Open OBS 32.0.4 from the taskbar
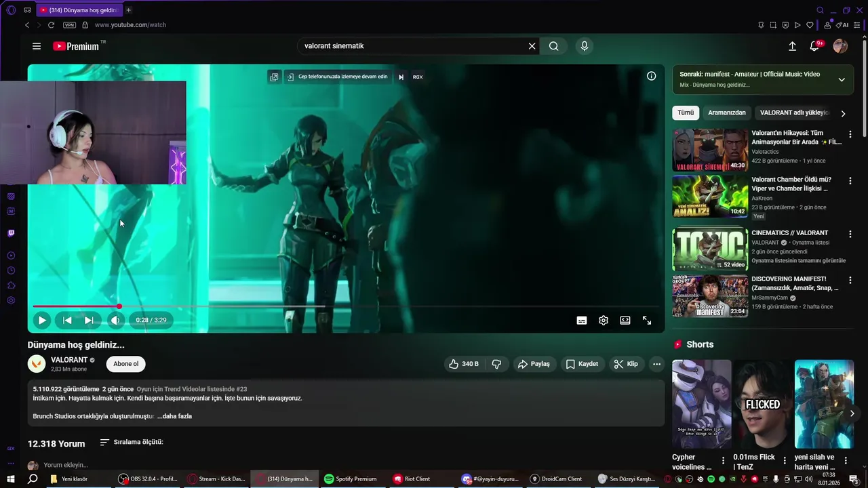Image resolution: width=868 pixels, height=488 pixels. (x=148, y=479)
